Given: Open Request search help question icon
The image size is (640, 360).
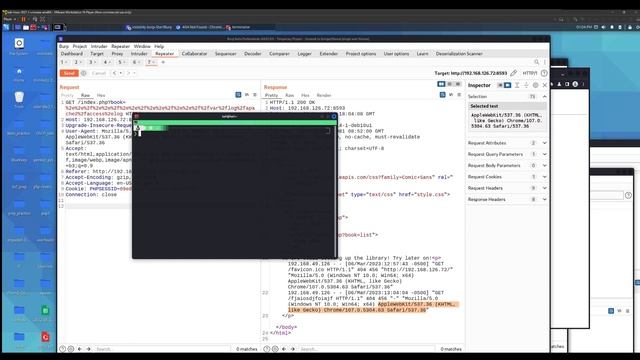Looking at the screenshot, I should [62, 349].
